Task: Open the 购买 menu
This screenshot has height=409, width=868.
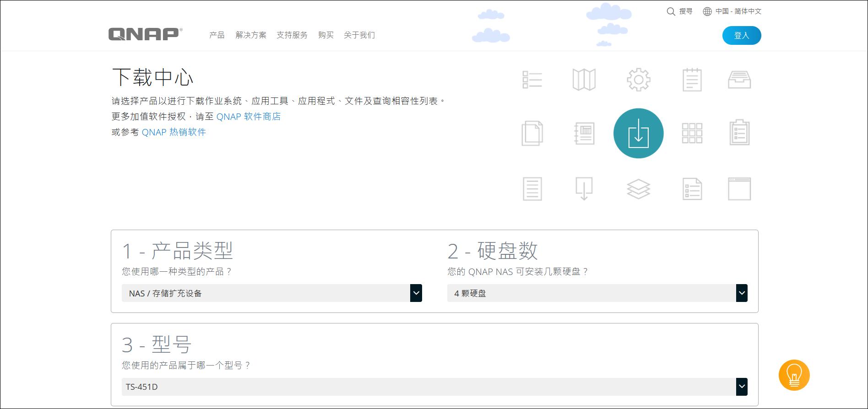Action: (325, 35)
